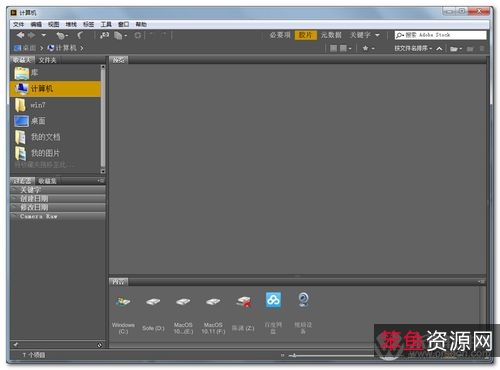
Task: Switch to the 文件夹 panel tab
Action: 47,60
